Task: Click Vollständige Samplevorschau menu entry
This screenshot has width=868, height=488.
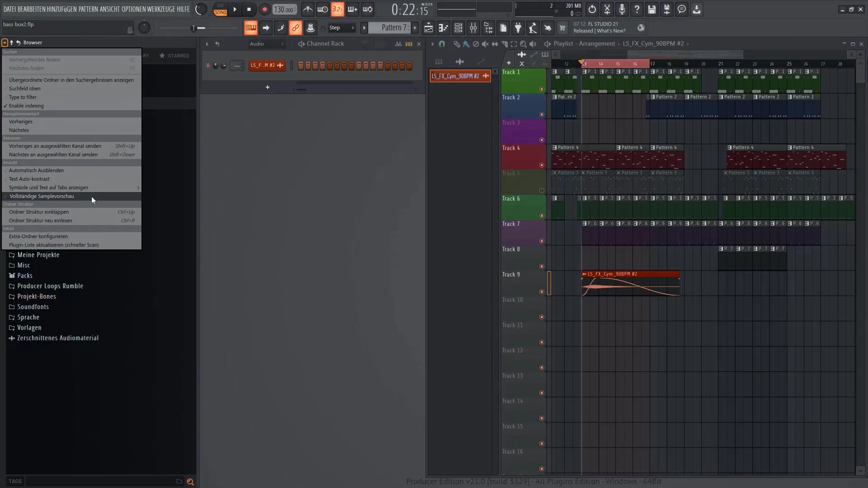Action: [42, 196]
